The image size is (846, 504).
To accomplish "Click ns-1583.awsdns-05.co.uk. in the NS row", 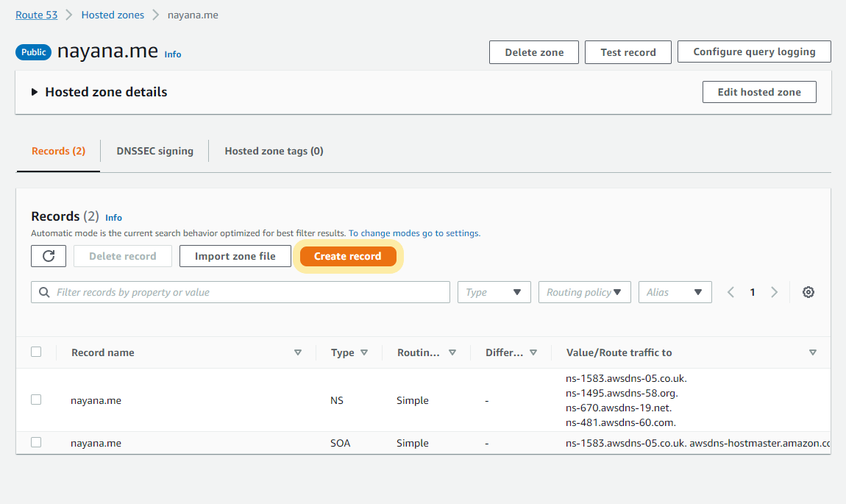I will 626,378.
